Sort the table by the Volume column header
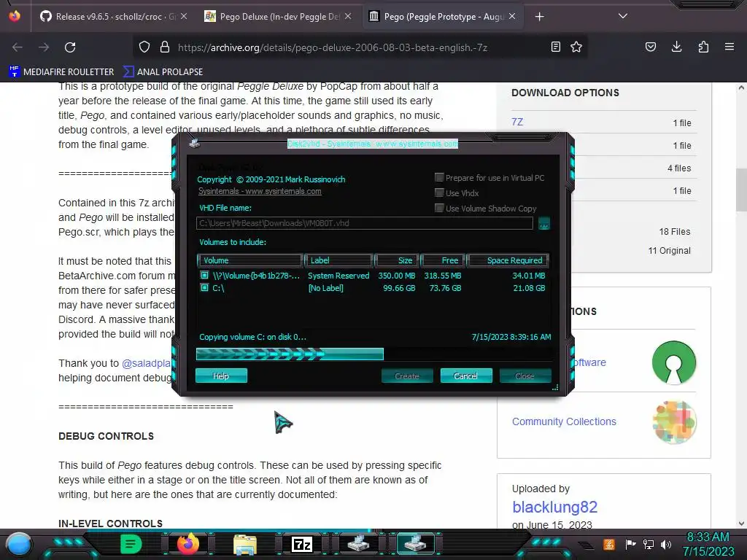 (250, 260)
